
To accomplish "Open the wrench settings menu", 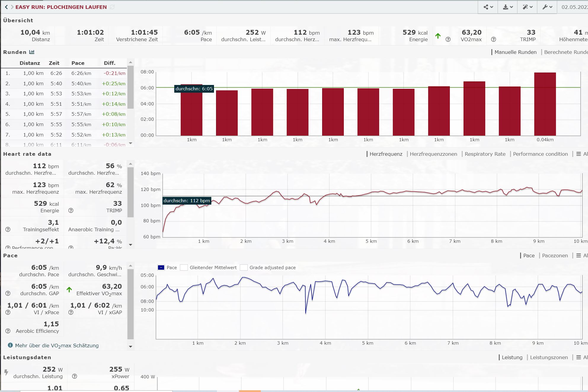I will click(x=547, y=7).
